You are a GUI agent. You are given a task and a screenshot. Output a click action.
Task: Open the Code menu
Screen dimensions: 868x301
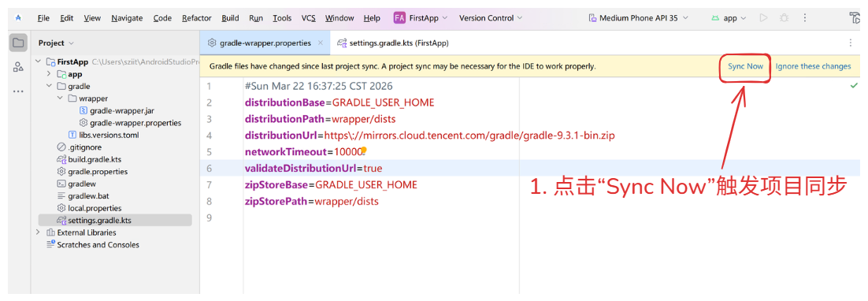[162, 17]
